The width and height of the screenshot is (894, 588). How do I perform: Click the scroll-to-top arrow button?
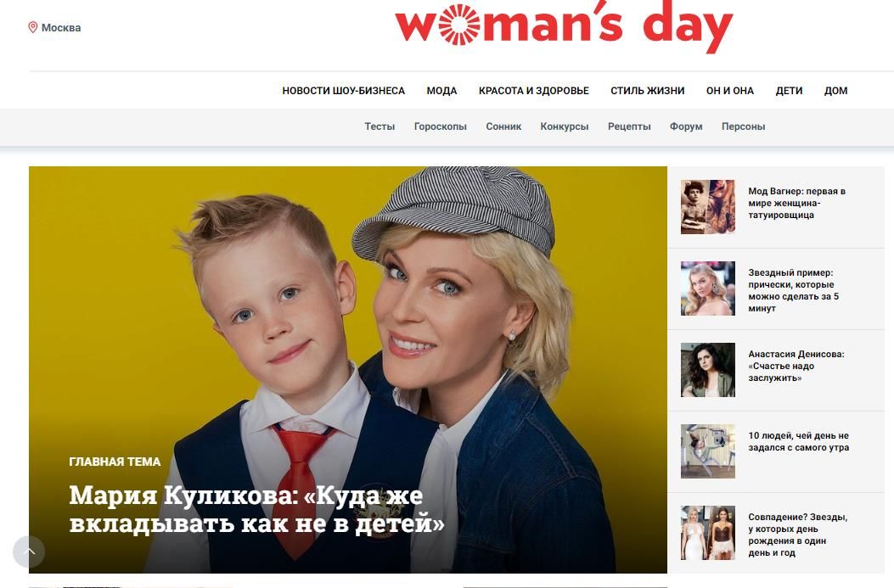[x=29, y=552]
